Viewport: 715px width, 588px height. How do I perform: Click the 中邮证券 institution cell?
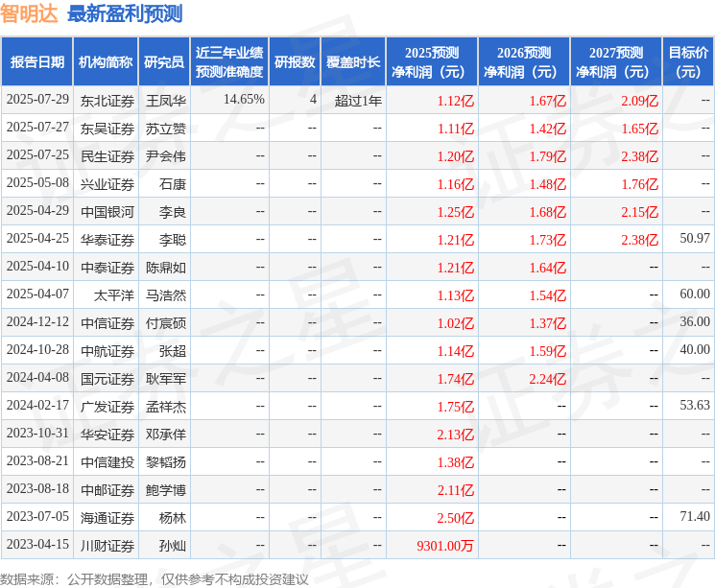coord(107,490)
